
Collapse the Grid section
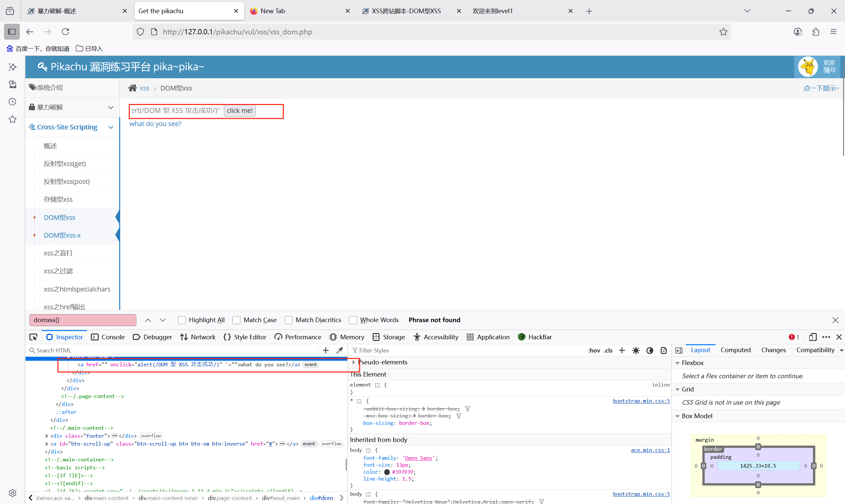point(677,389)
